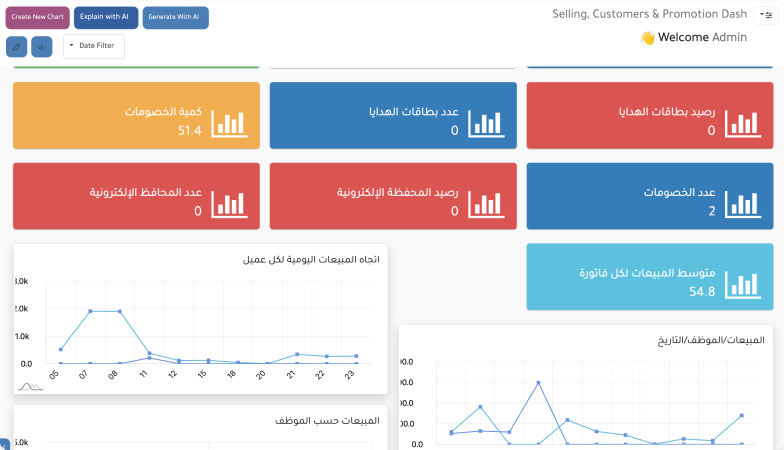The image size is (784, 450).
Task: Click bar chart icon on عدد الخصومات card
Action: pos(742,202)
